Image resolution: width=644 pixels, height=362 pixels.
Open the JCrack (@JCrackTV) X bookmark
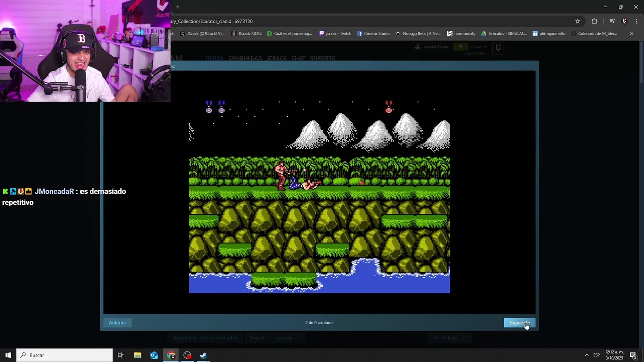[202, 34]
